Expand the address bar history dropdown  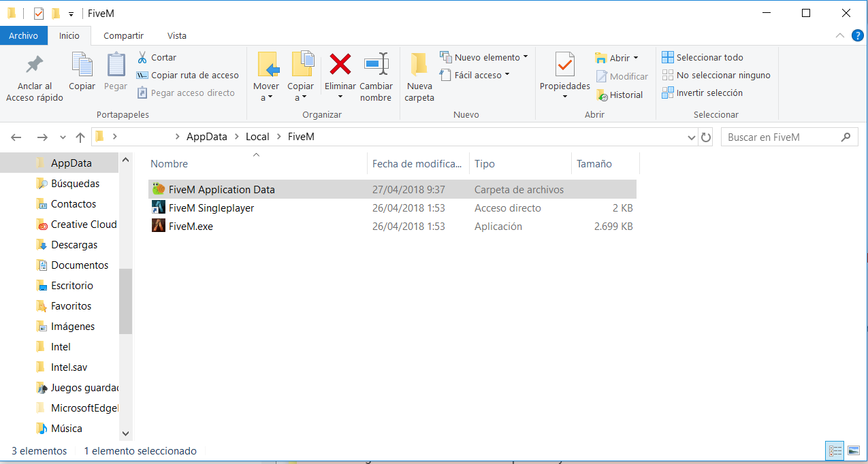pyautogui.click(x=692, y=137)
